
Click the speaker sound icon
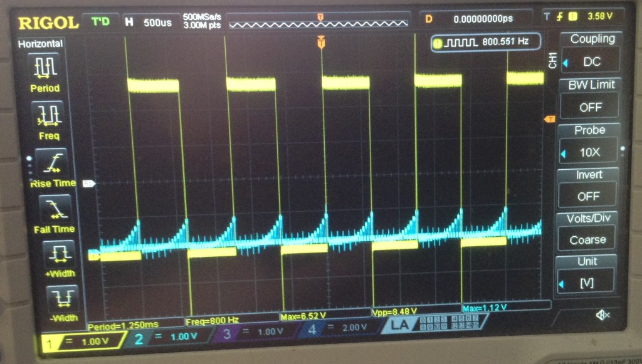(x=602, y=315)
